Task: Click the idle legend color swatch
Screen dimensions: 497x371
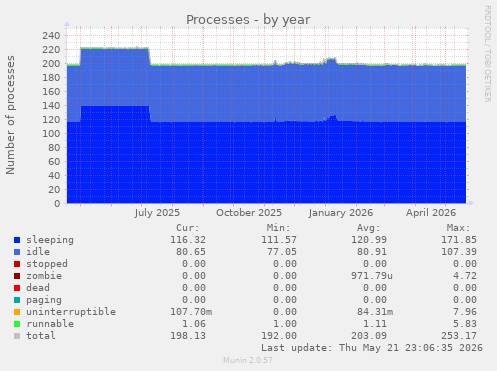Action: 17,252
